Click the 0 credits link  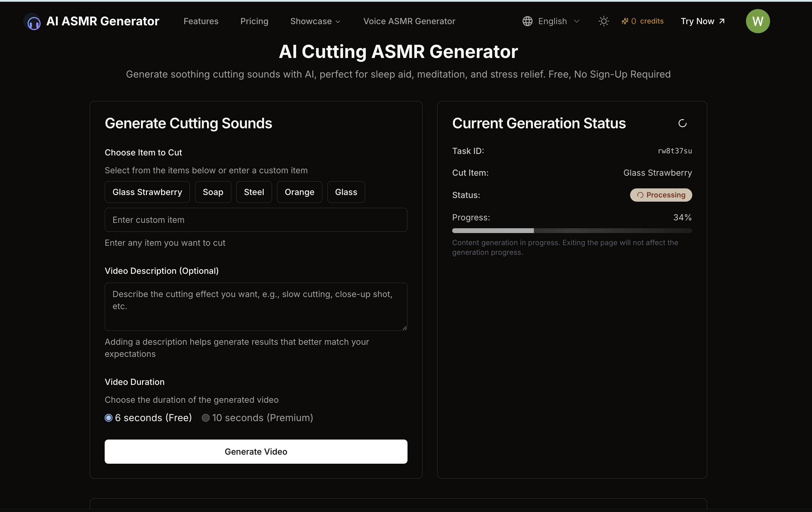pos(642,21)
